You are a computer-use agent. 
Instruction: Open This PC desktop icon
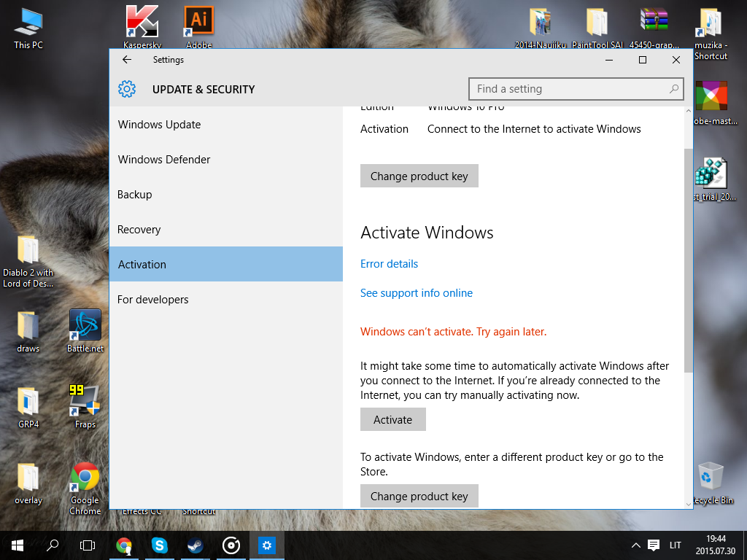28,28
